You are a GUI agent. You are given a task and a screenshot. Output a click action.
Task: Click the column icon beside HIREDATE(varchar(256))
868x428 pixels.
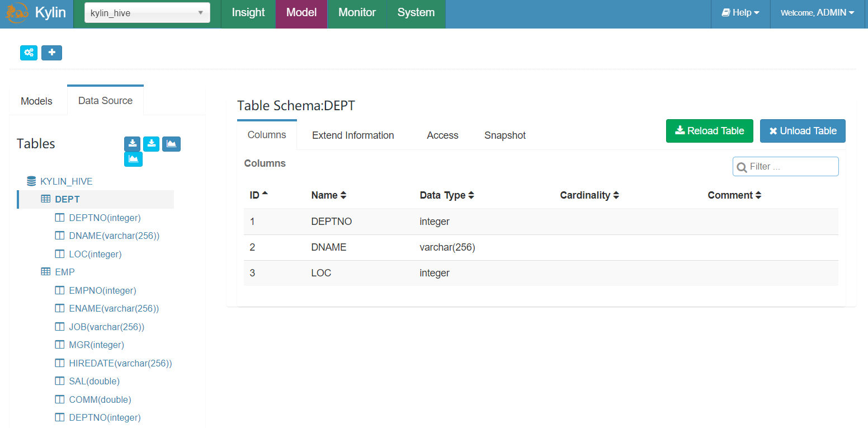pos(60,363)
